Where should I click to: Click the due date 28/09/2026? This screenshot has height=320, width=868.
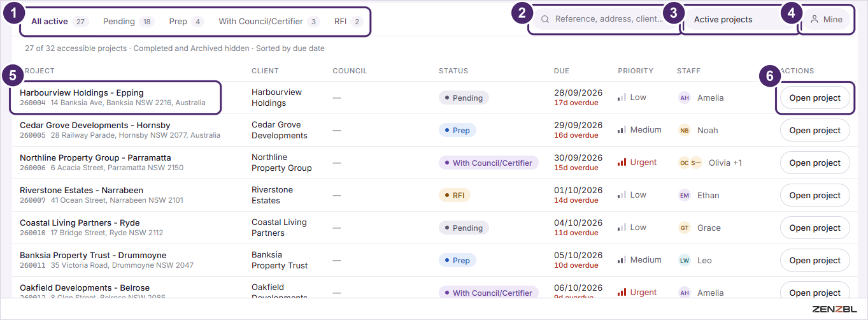[578, 92]
